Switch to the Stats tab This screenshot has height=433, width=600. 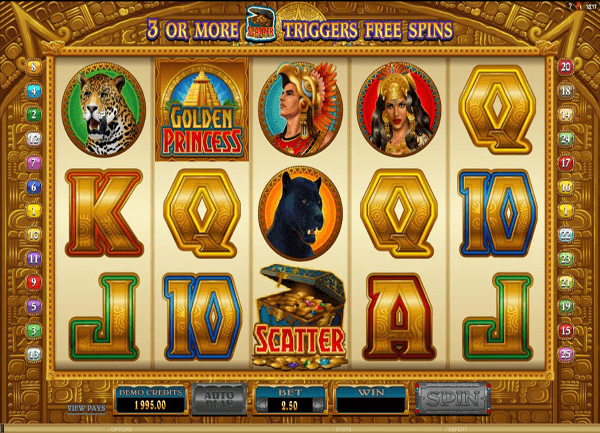coord(343,430)
